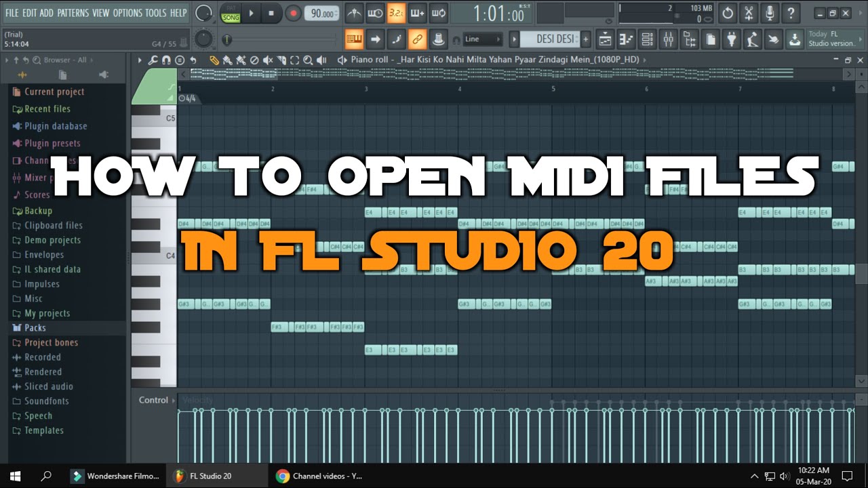
Task: Click the play button in transport
Action: (x=251, y=13)
